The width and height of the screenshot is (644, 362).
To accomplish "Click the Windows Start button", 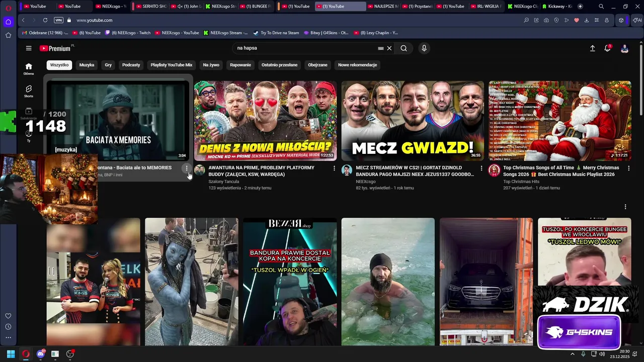I will click(x=11, y=354).
